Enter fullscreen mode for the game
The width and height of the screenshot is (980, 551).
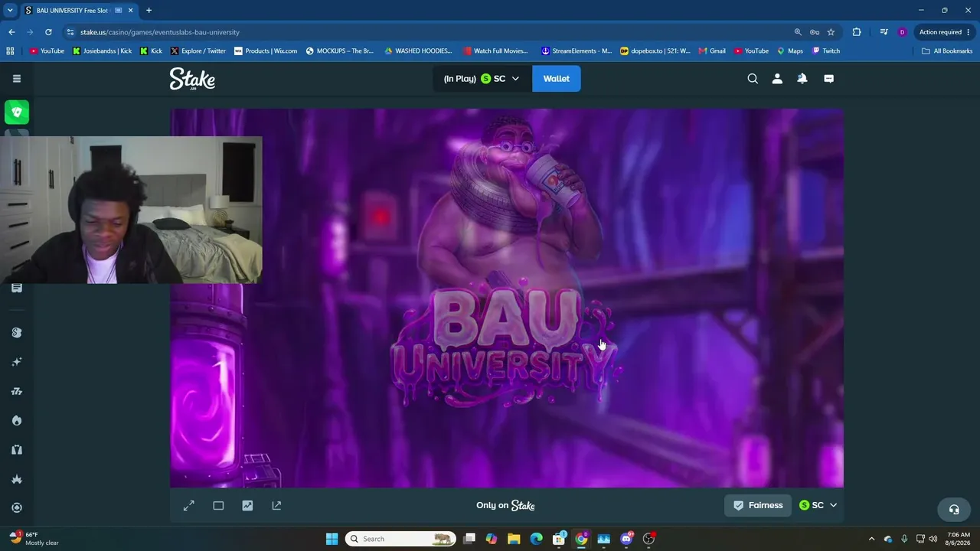point(189,506)
